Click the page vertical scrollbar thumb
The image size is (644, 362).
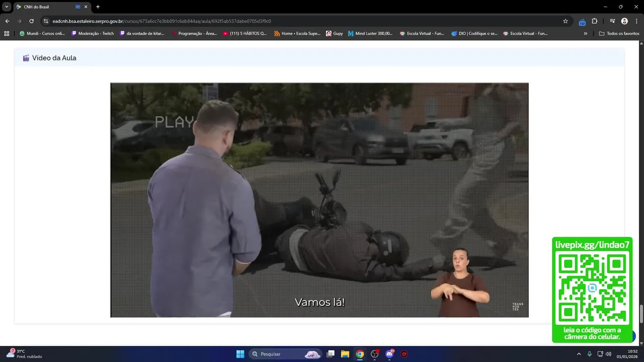point(641,314)
